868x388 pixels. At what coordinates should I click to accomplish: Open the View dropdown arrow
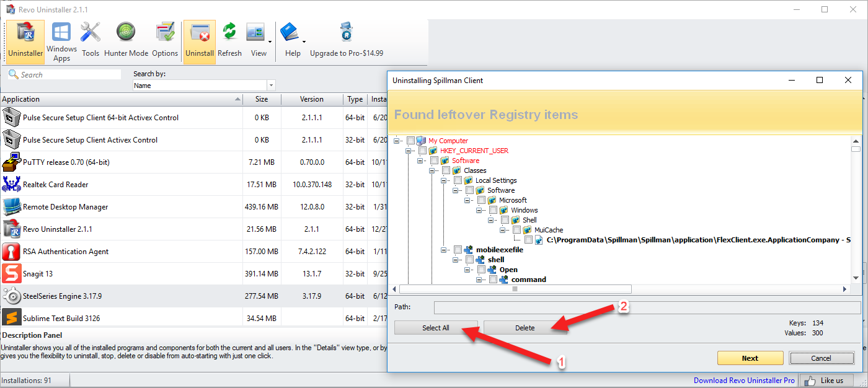pos(270,42)
